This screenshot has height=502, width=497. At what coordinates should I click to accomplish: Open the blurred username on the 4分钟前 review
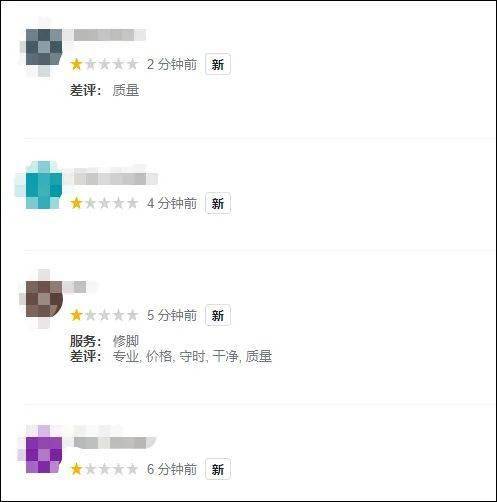(111, 177)
